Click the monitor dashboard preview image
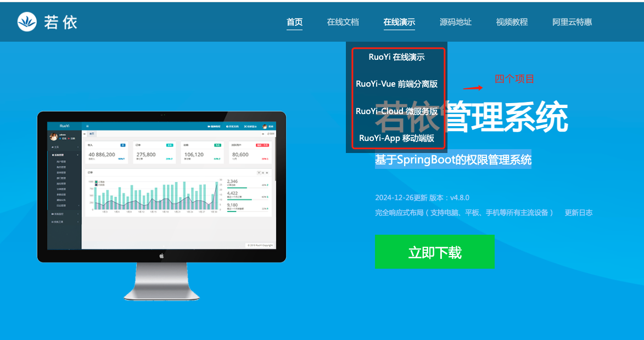The width and height of the screenshot is (644, 340). (161, 206)
